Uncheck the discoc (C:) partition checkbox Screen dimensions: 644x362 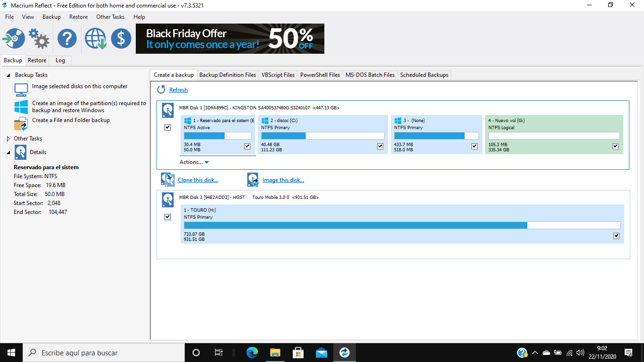380,147
